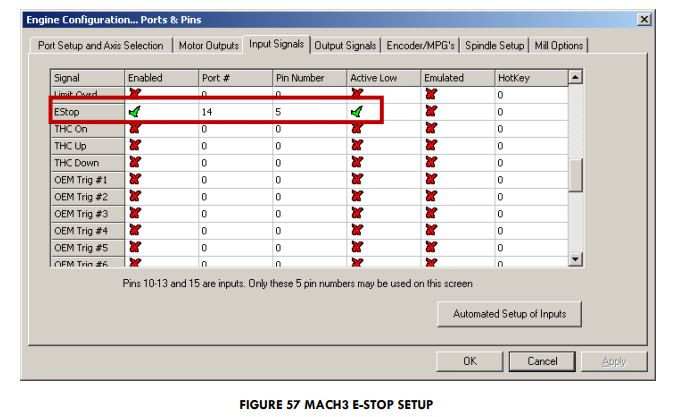Click OEM Trig #5 Active Low red X
The image size is (688, 417).
(x=356, y=247)
